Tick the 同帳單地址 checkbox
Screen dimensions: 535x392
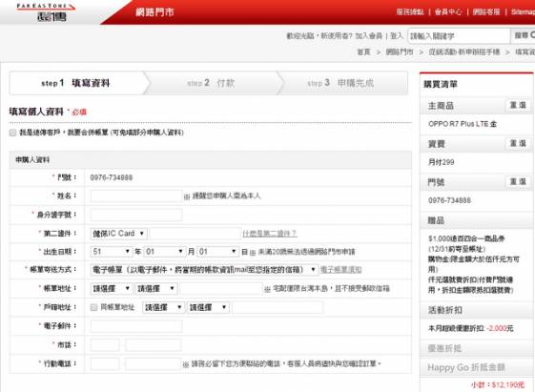coord(93,307)
